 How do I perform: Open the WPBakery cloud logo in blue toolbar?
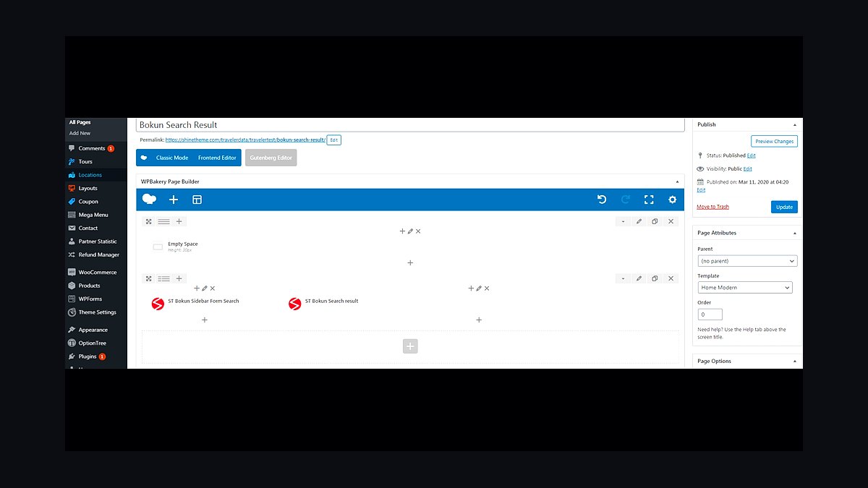click(149, 200)
